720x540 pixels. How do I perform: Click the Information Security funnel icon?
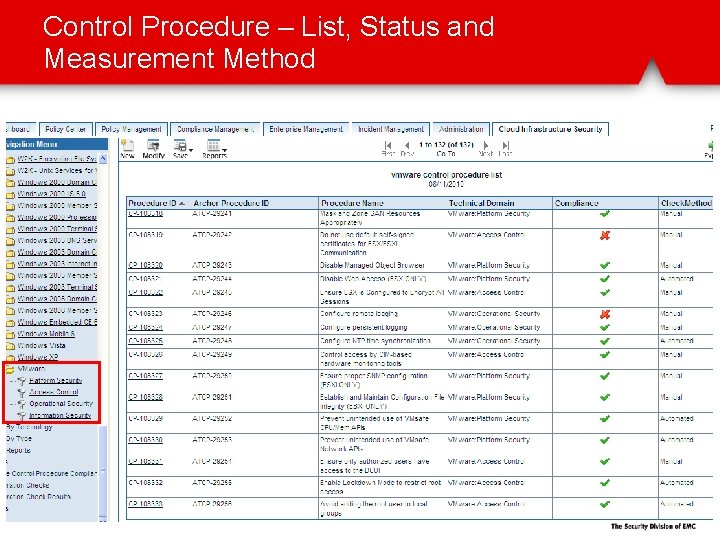coord(21,416)
